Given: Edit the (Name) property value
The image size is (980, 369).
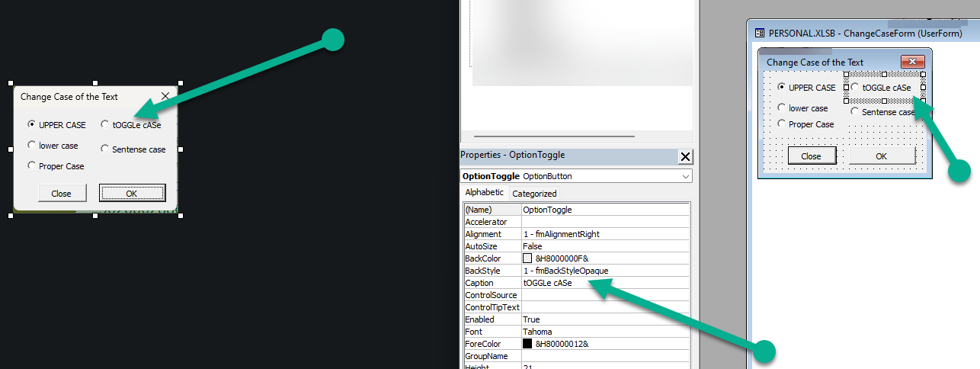Looking at the screenshot, I should click(605, 210).
